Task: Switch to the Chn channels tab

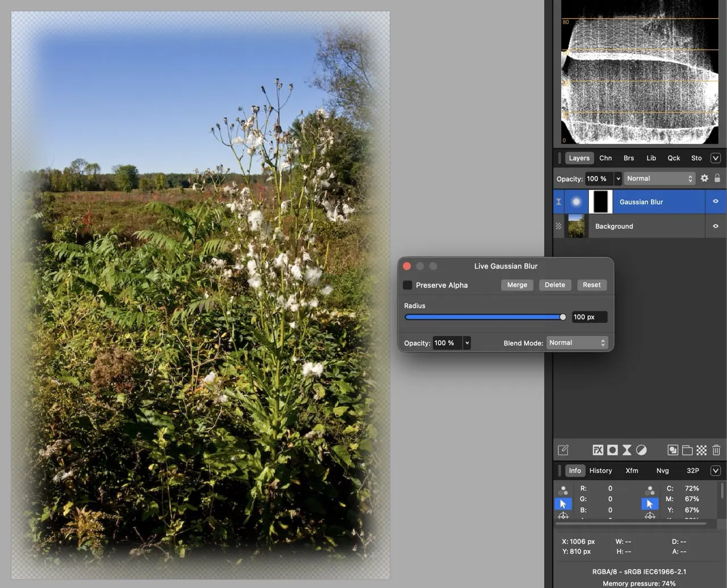Action: [x=605, y=158]
